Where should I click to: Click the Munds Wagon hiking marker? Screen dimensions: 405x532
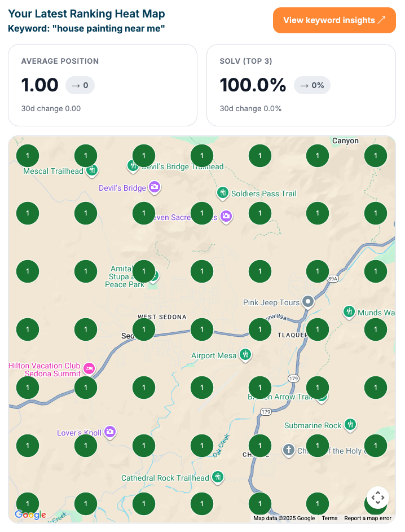349,312
